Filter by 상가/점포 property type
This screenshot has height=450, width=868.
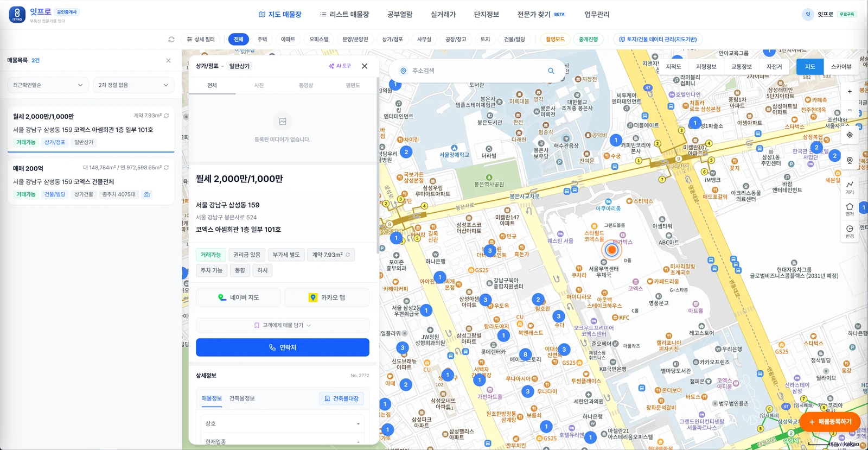point(392,39)
